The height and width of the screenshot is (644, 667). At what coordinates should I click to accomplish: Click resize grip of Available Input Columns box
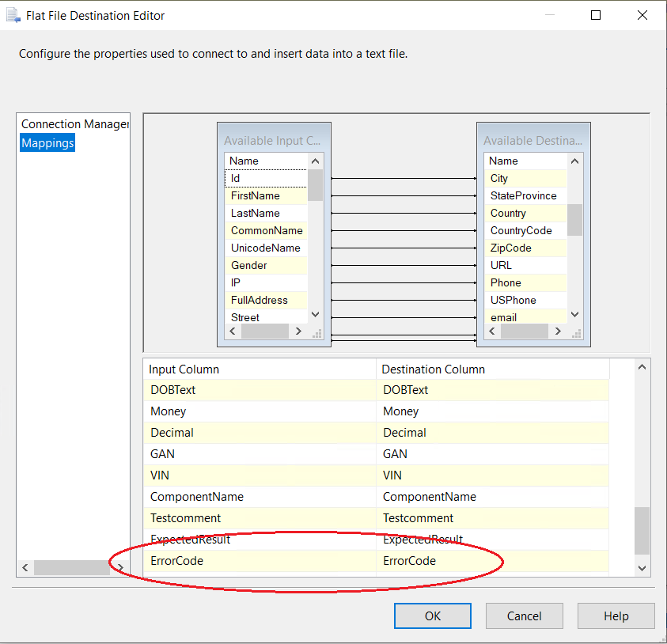(317, 334)
